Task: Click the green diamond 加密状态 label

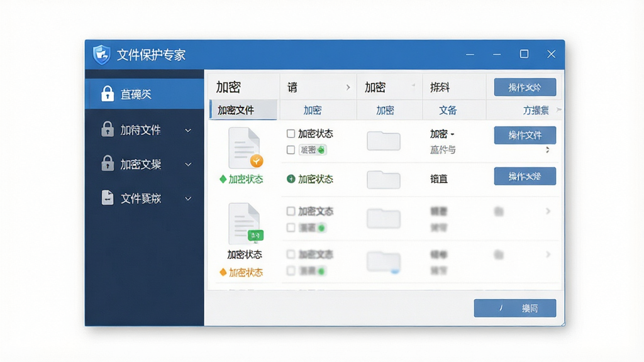Action: coord(241,179)
